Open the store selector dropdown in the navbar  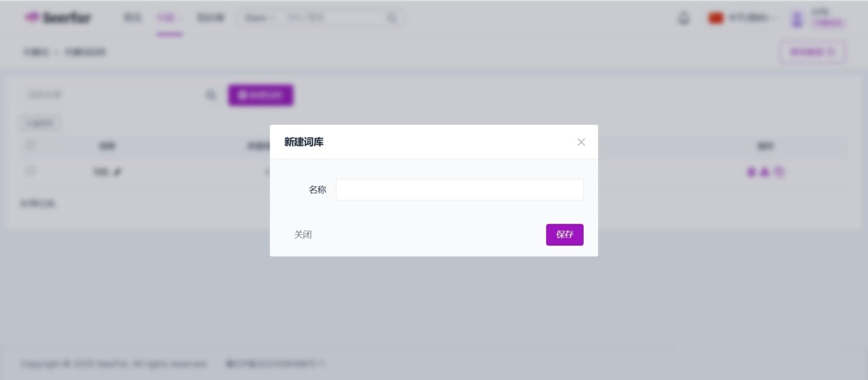[x=259, y=18]
